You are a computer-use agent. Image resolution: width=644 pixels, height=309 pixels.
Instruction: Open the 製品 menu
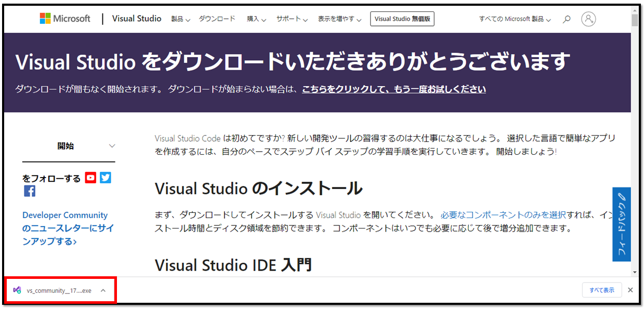coord(180,19)
